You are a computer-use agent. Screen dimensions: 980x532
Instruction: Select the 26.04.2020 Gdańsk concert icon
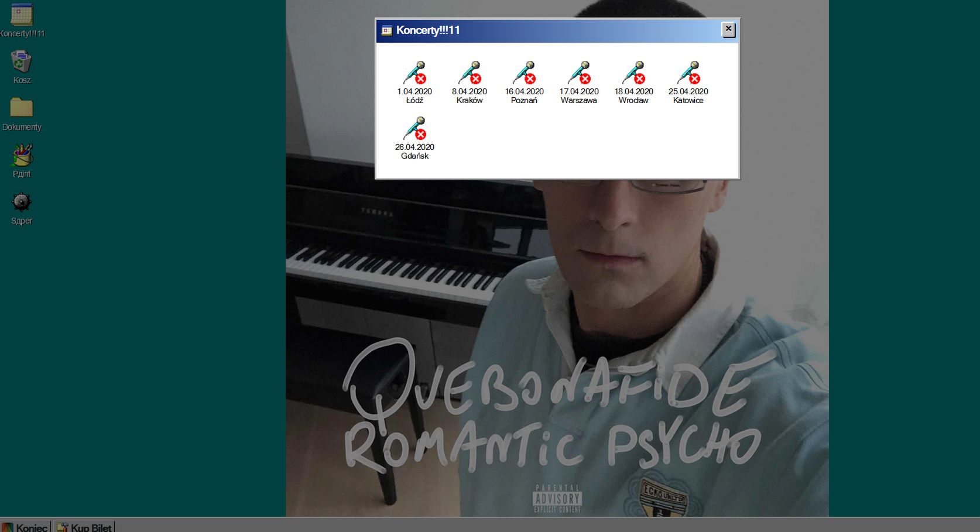[414, 138]
